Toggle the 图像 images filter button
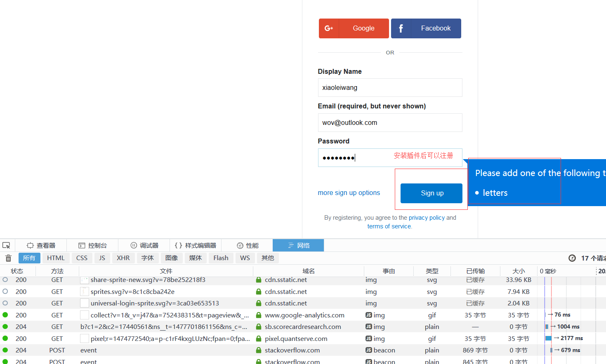Screen dimensions: 606x364 click(171, 258)
